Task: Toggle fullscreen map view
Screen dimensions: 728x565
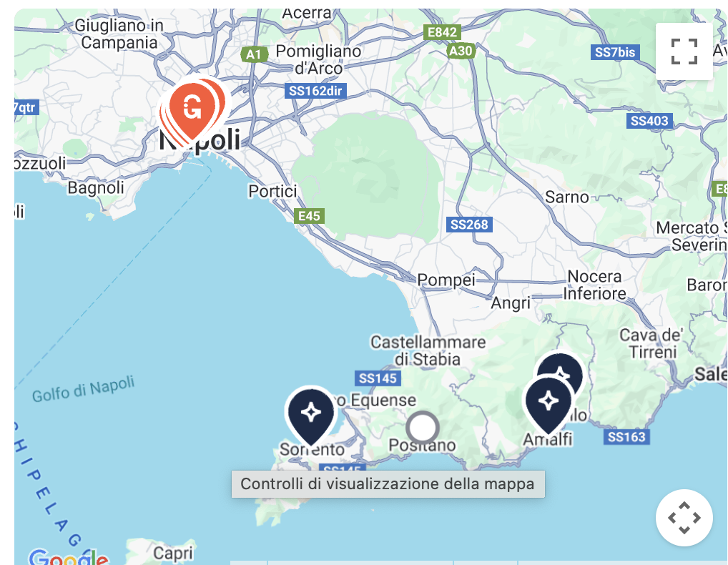Action: [684, 51]
